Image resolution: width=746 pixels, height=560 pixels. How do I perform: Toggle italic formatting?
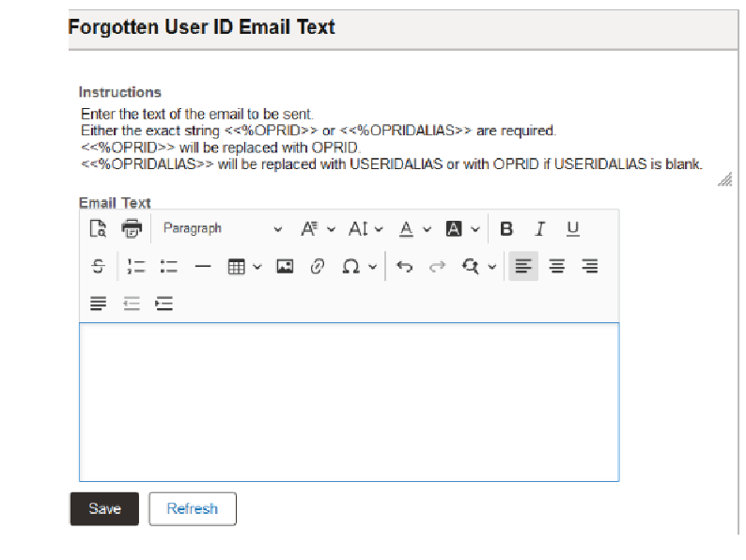click(539, 229)
